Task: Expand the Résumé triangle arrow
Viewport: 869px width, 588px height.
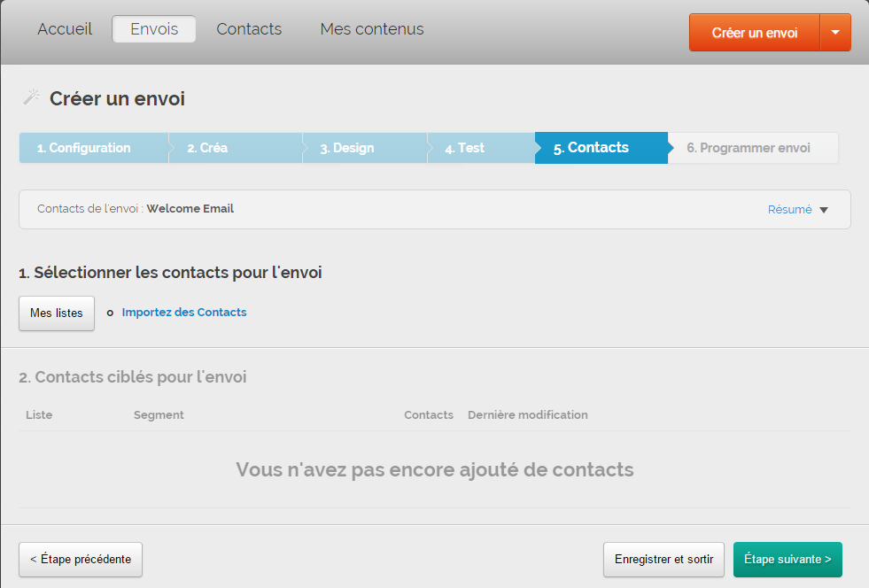Action: click(x=824, y=210)
